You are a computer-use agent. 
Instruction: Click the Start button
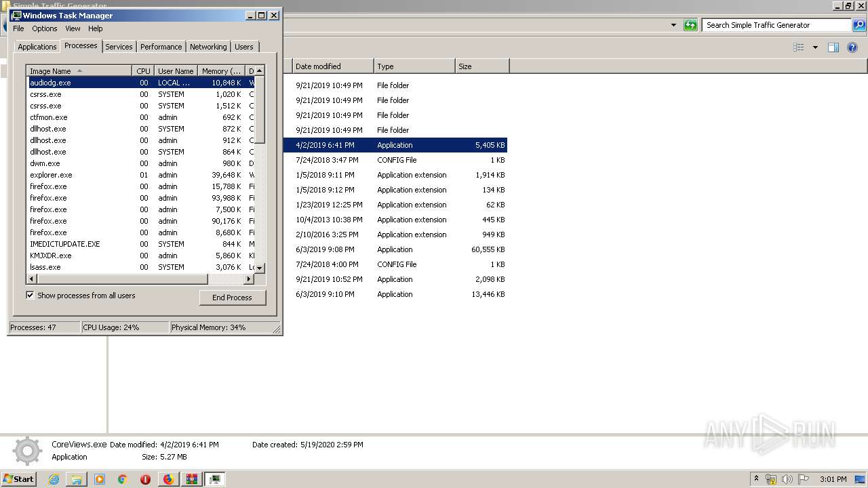click(18, 479)
